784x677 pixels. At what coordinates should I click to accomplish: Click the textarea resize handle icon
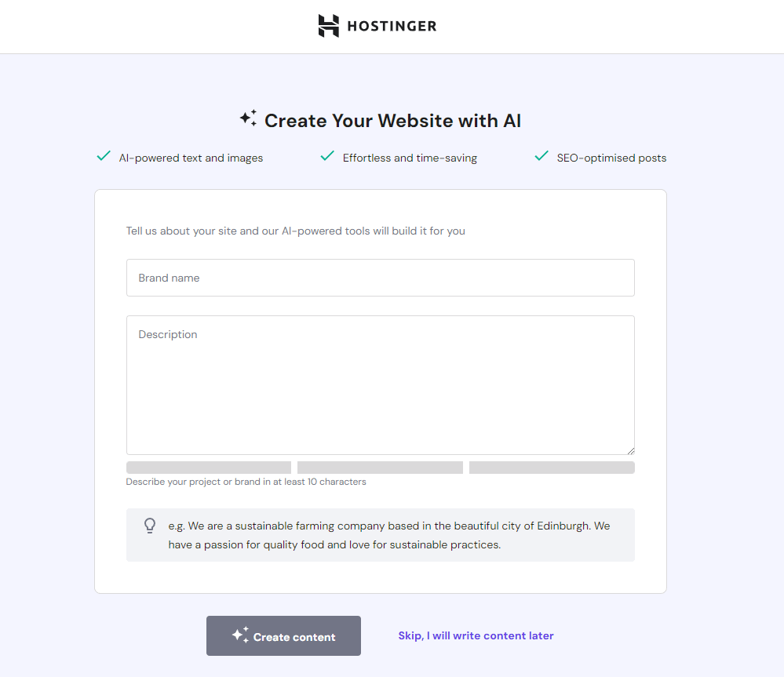coord(630,450)
